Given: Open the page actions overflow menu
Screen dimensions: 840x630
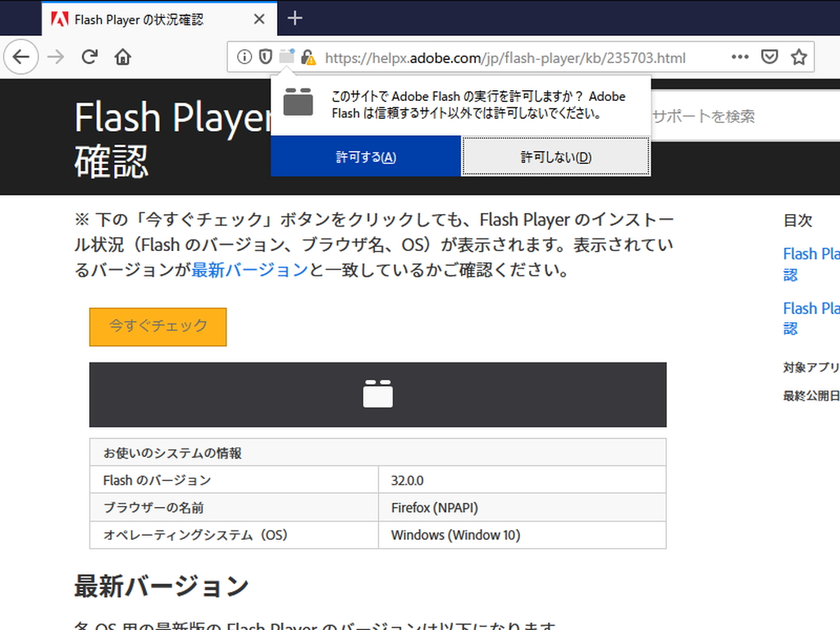Looking at the screenshot, I should pos(740,57).
